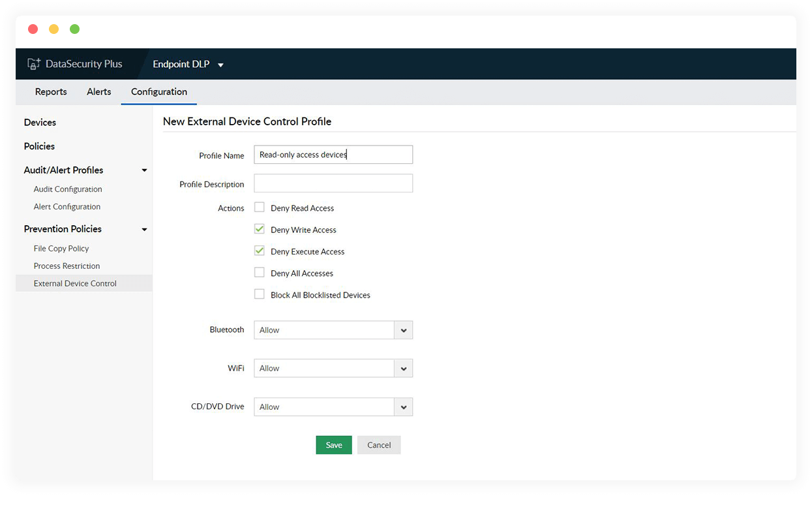Open Audit Configuration
The width and height of the screenshot is (812, 526).
(68, 189)
